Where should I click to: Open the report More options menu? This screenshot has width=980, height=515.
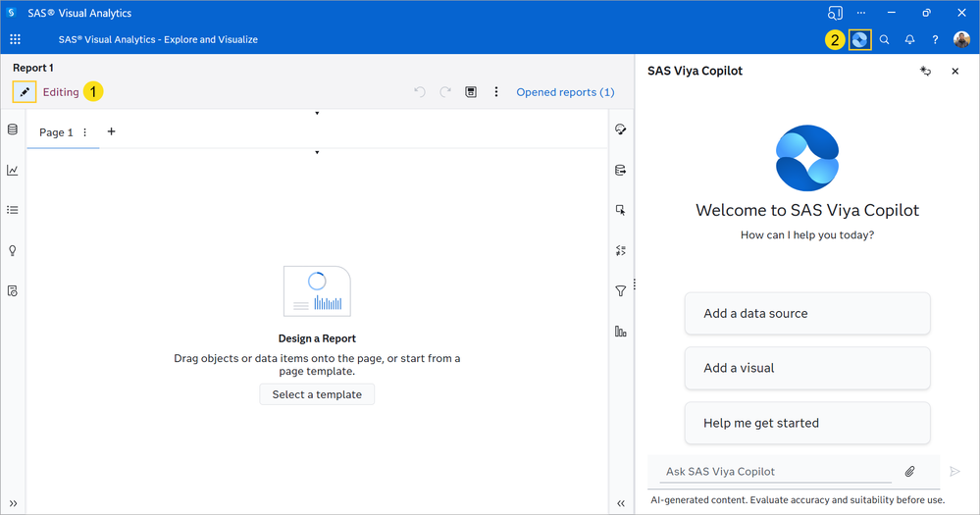click(496, 92)
